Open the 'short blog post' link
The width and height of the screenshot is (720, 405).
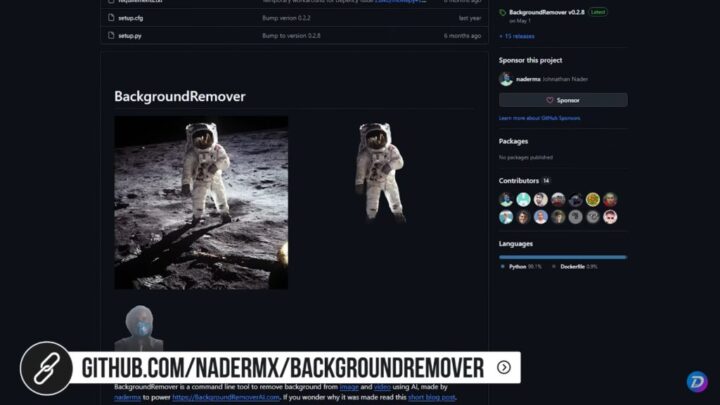coord(432,397)
